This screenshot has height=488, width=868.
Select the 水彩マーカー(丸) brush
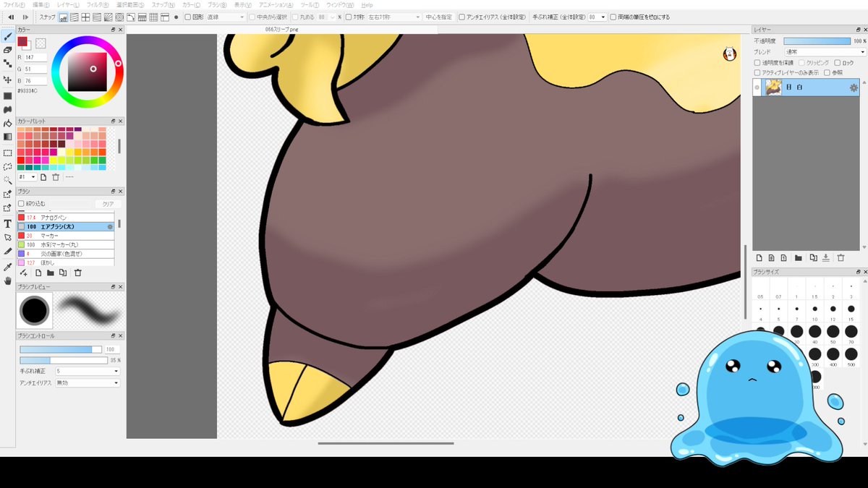pos(66,244)
